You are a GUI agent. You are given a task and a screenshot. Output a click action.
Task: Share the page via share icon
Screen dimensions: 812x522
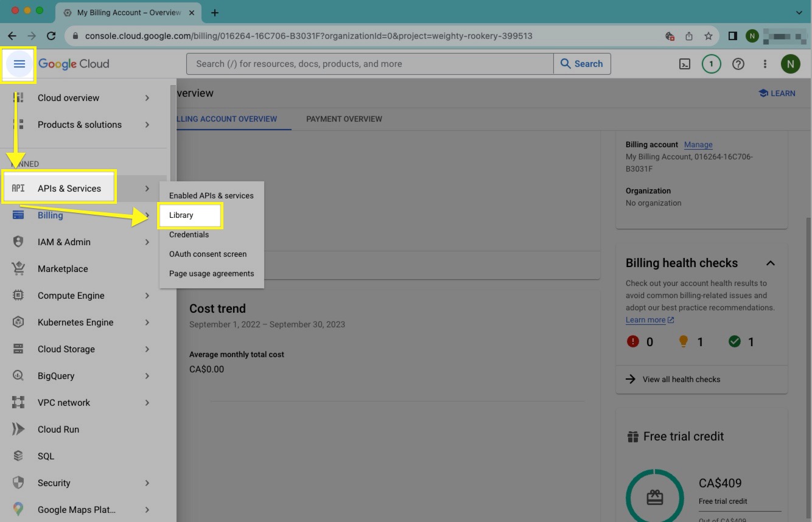coord(689,36)
